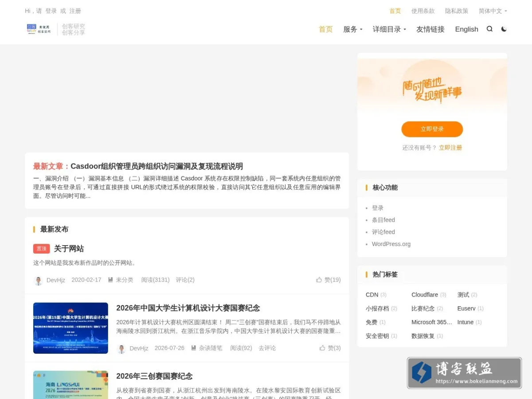
Task: Click the site logo in header
Action: tap(39, 29)
